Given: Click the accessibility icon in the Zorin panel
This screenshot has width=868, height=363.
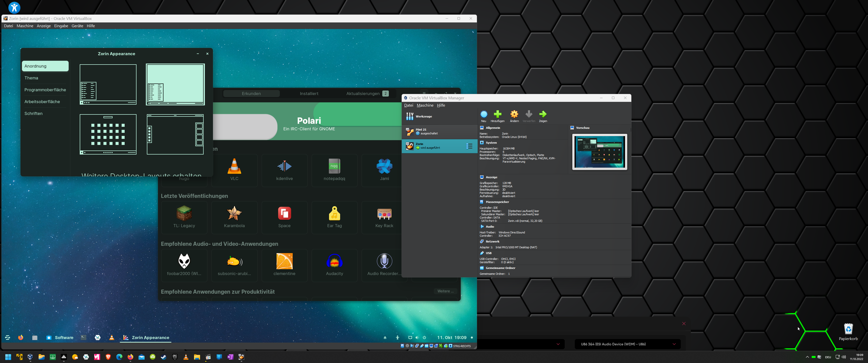Looking at the screenshot, I should [398, 337].
